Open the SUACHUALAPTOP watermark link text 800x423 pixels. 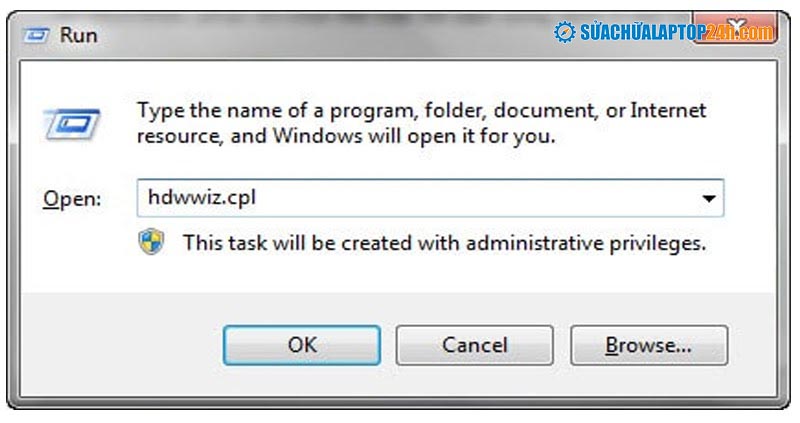coord(677,33)
